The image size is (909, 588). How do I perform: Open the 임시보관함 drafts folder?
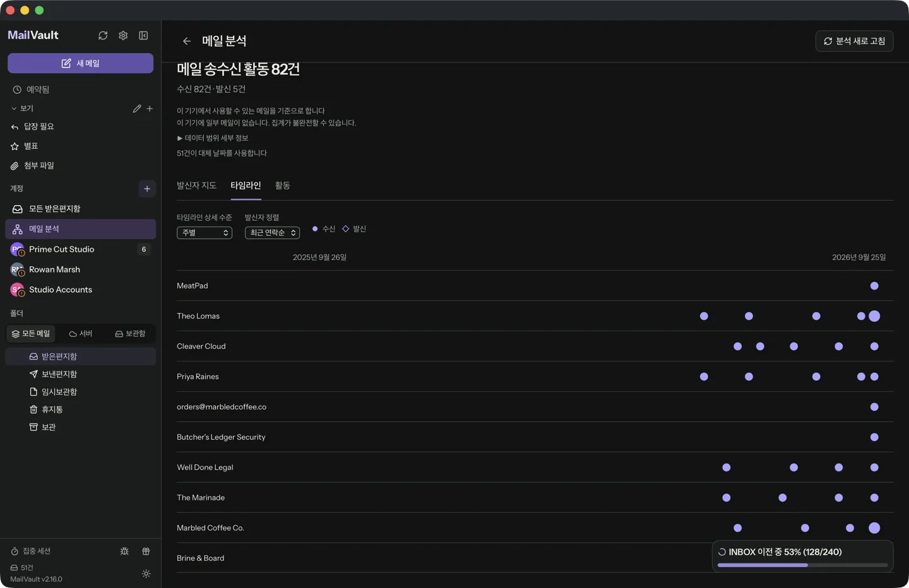coord(81,392)
